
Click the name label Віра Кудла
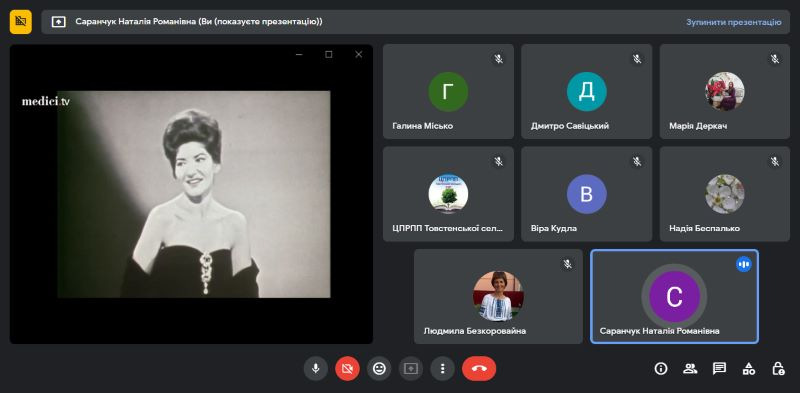pos(554,228)
